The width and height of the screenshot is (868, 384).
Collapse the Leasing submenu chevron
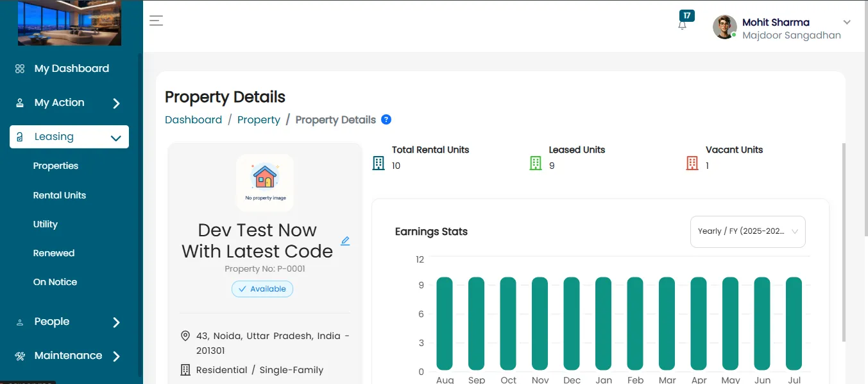pyautogui.click(x=116, y=137)
